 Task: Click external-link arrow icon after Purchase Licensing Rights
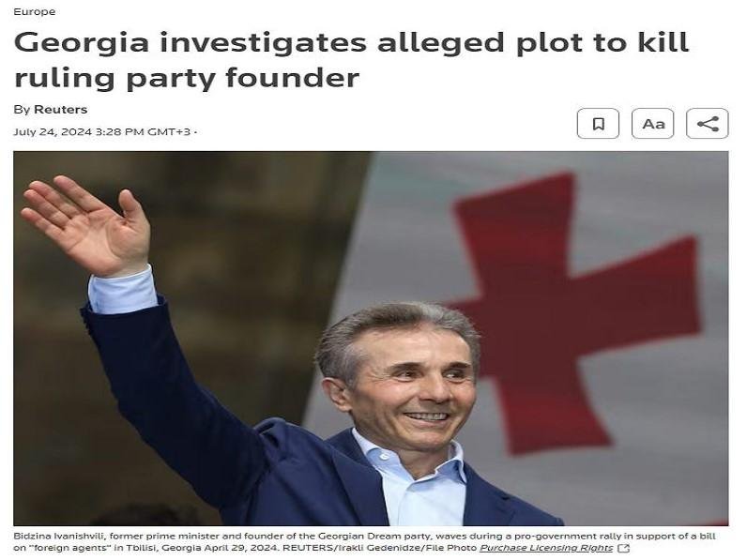coord(624,549)
